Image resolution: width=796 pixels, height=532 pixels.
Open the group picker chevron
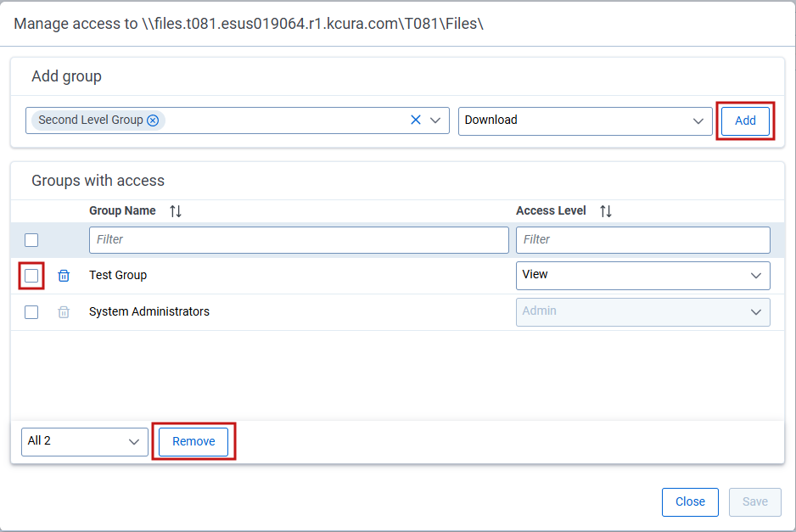(435, 120)
